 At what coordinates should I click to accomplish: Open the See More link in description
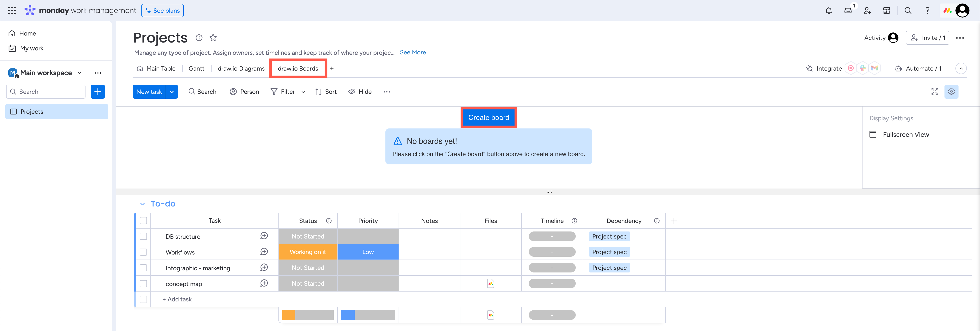[413, 52]
